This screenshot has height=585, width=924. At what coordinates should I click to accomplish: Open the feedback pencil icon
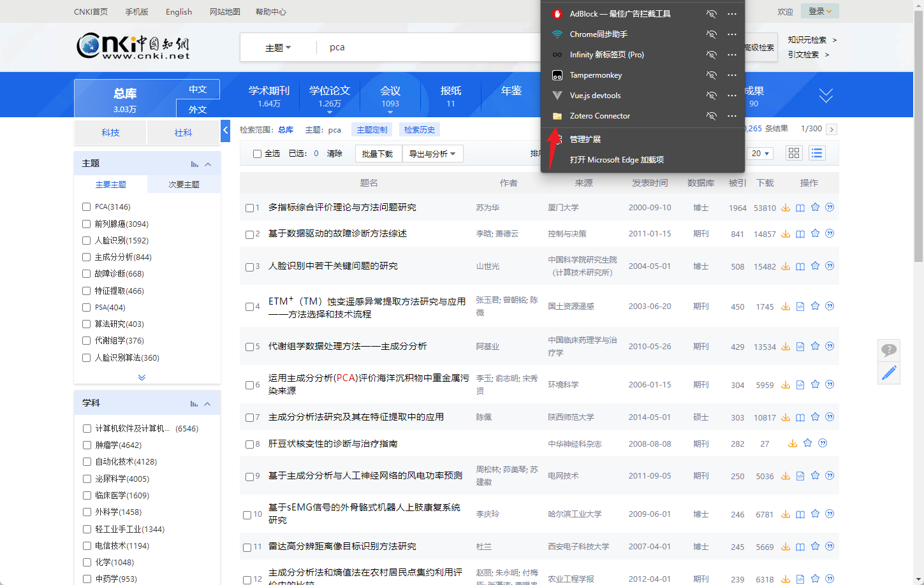click(x=889, y=373)
